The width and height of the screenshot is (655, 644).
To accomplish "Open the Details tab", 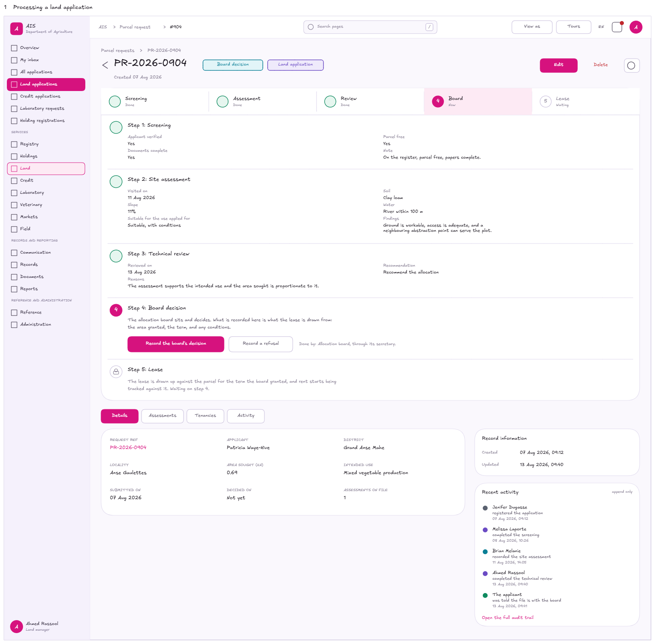I will [x=120, y=416].
